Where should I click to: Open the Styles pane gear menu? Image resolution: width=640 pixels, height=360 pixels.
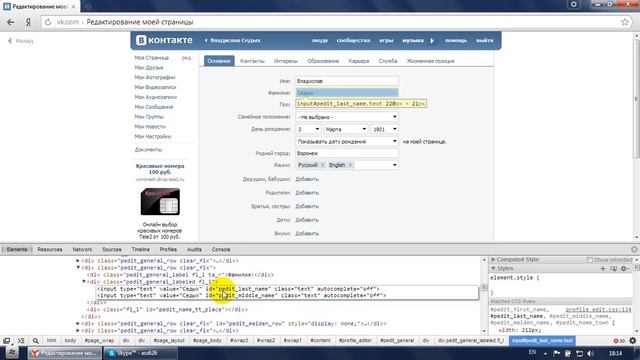[624, 269]
